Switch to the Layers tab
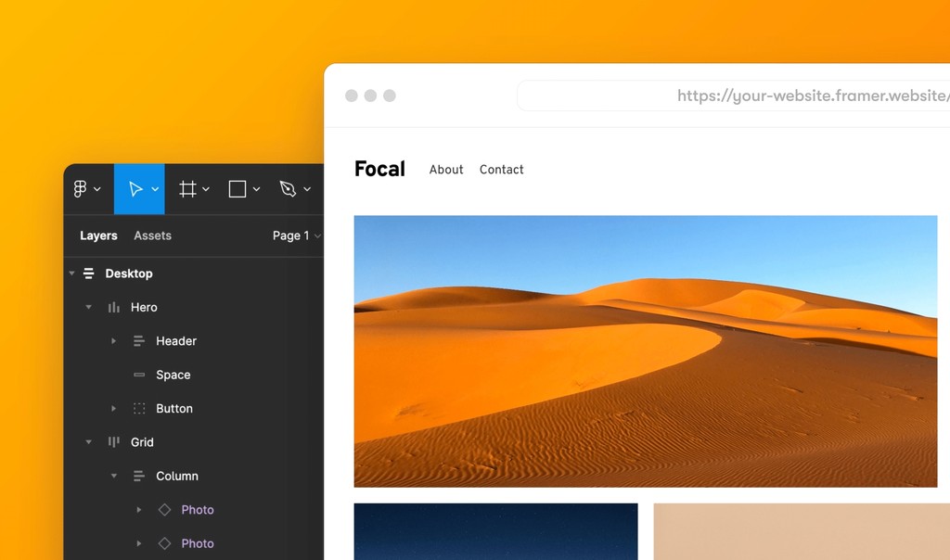 [x=98, y=235]
